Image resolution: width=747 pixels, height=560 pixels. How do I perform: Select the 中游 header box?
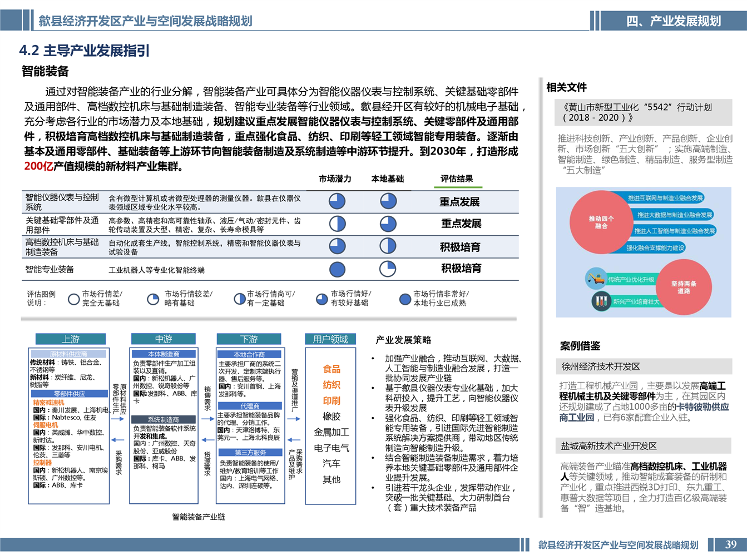(164, 339)
